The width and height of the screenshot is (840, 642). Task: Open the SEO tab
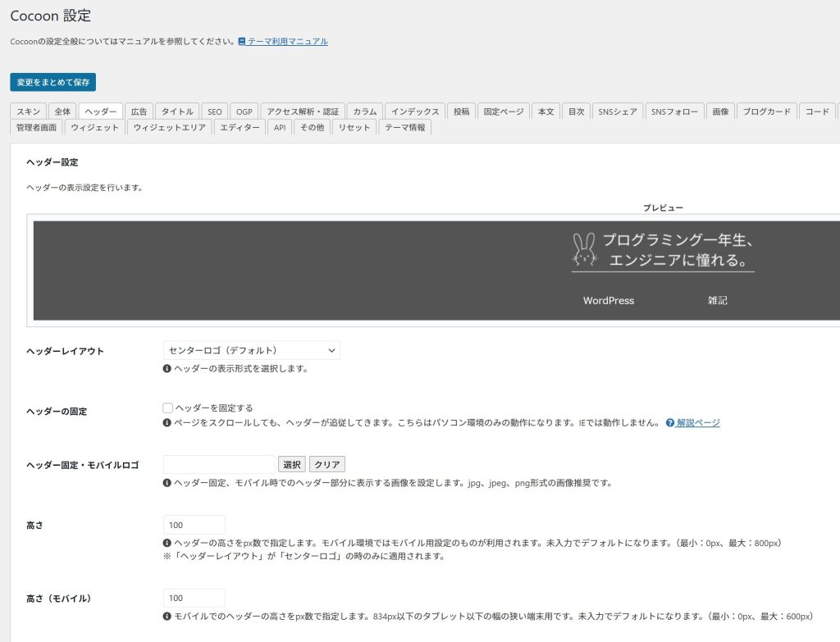click(214, 112)
